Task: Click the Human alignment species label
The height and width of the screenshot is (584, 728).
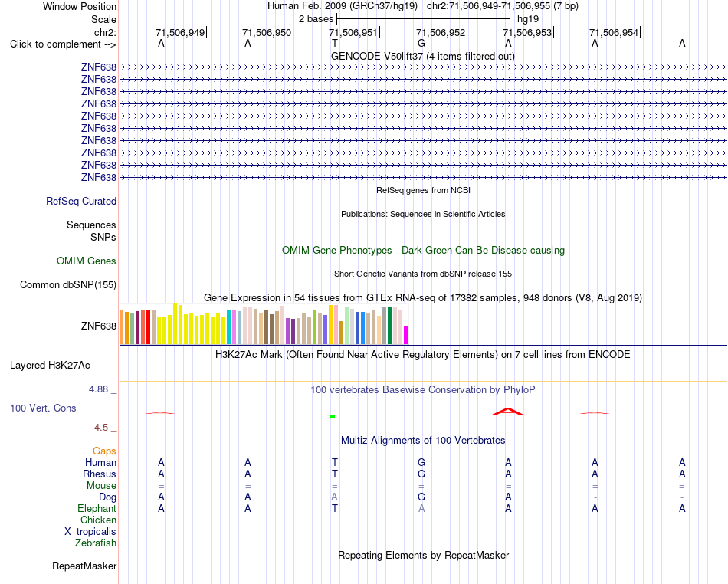Action: click(x=100, y=462)
